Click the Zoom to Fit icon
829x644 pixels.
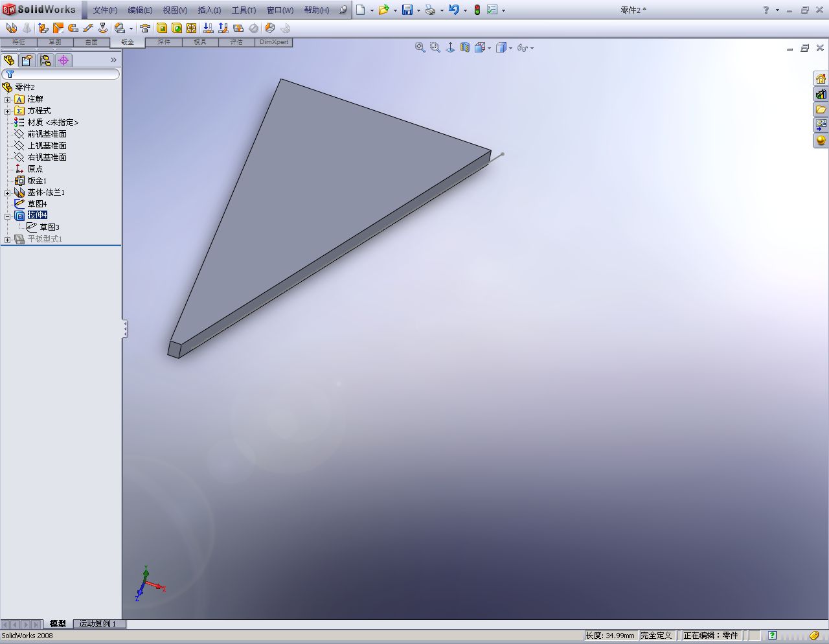(420, 47)
